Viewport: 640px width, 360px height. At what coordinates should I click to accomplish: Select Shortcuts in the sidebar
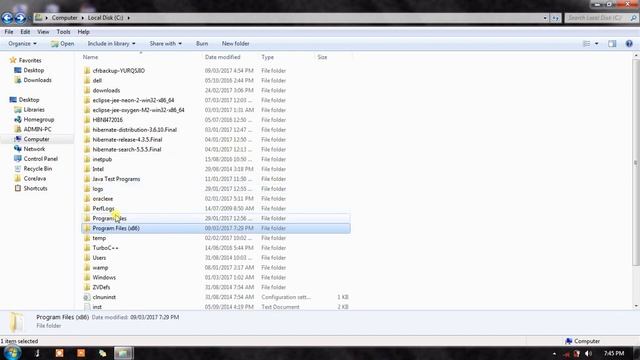pos(36,189)
